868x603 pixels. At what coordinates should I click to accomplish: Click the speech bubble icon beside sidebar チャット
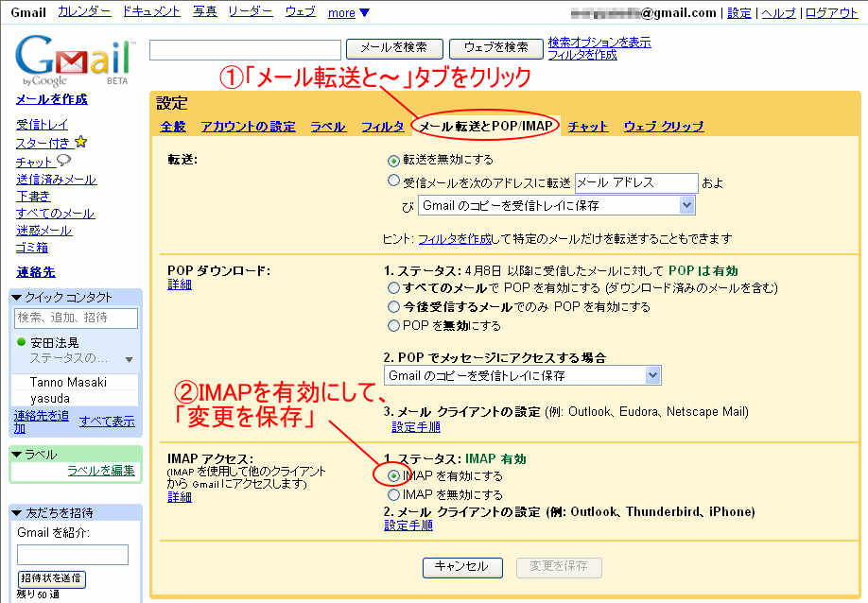pos(63,161)
